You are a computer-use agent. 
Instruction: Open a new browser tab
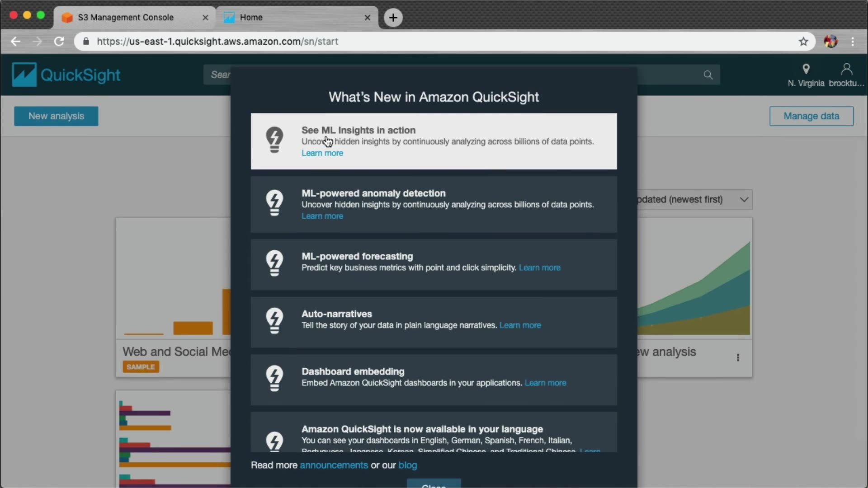393,18
